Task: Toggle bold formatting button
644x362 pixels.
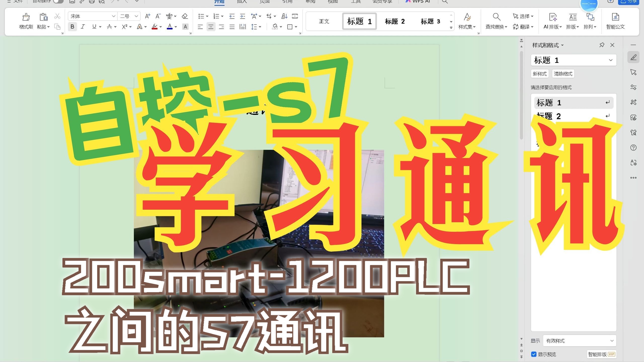Action: (72, 27)
